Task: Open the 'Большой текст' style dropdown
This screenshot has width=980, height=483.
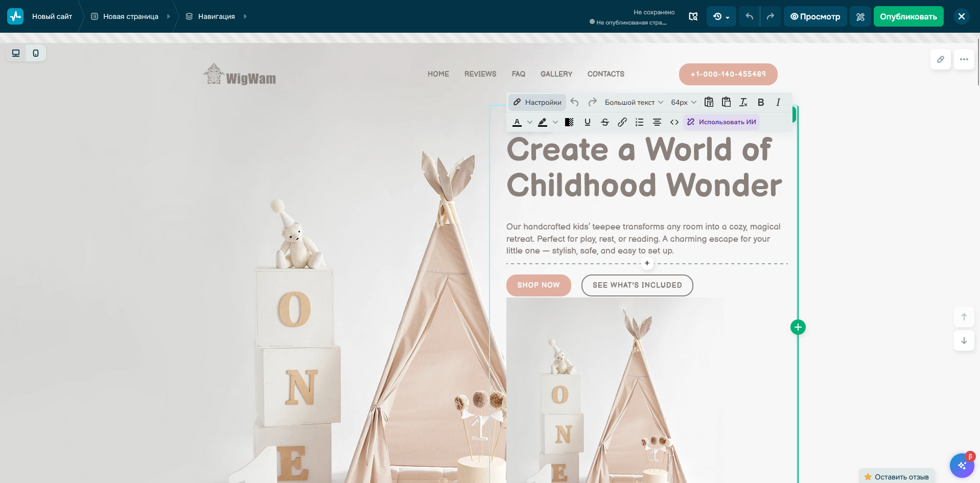Action: (x=633, y=102)
